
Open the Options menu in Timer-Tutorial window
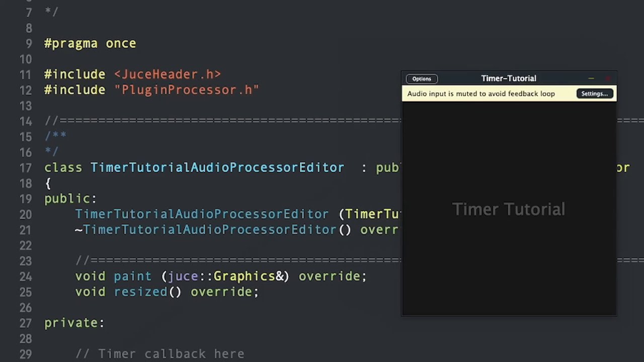point(422,79)
